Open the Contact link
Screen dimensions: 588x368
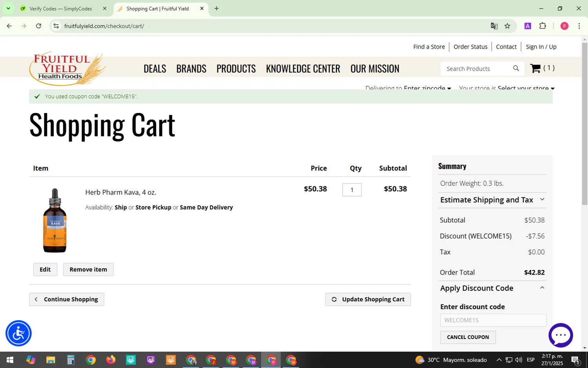[506, 47]
